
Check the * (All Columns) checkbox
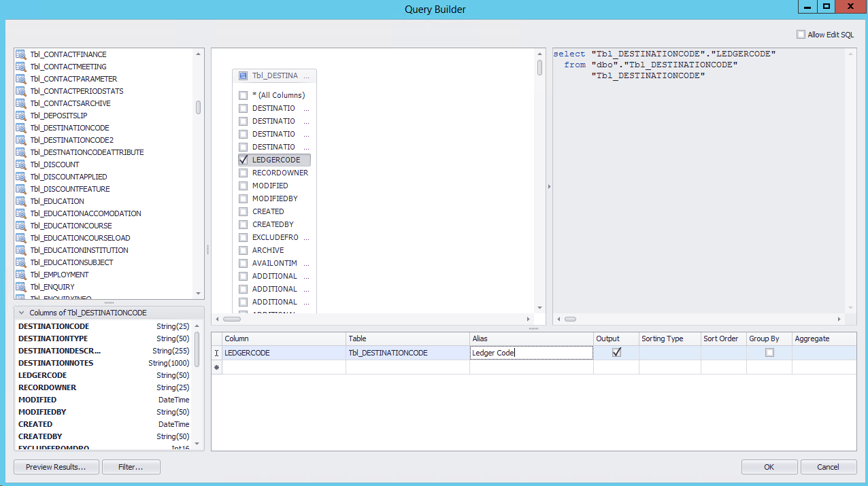click(x=243, y=96)
